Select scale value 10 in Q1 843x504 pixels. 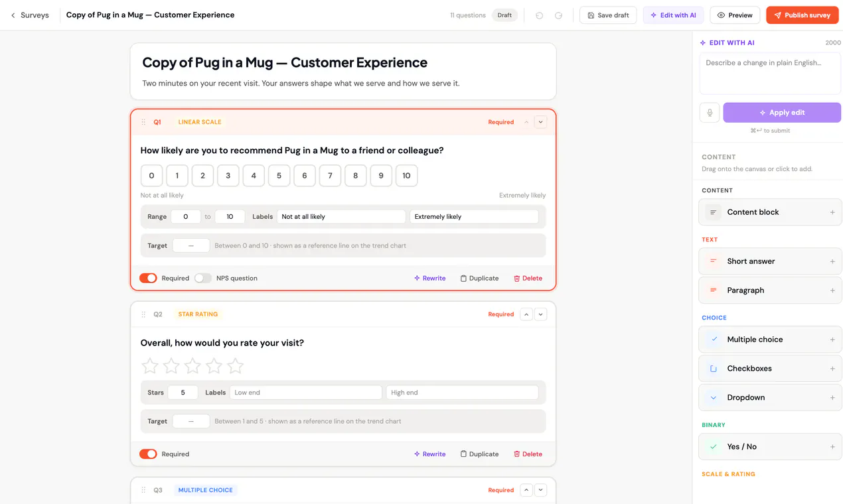(x=406, y=176)
